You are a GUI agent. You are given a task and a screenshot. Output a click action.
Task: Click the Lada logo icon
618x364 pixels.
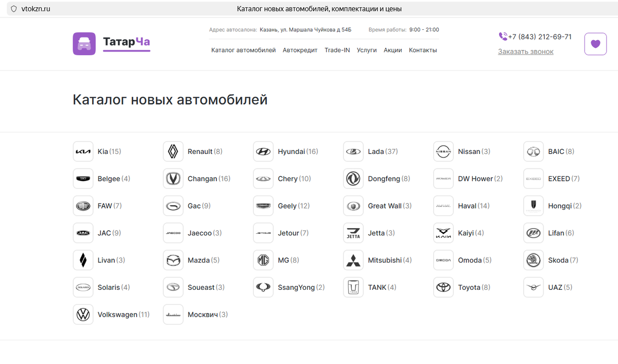pos(353,151)
